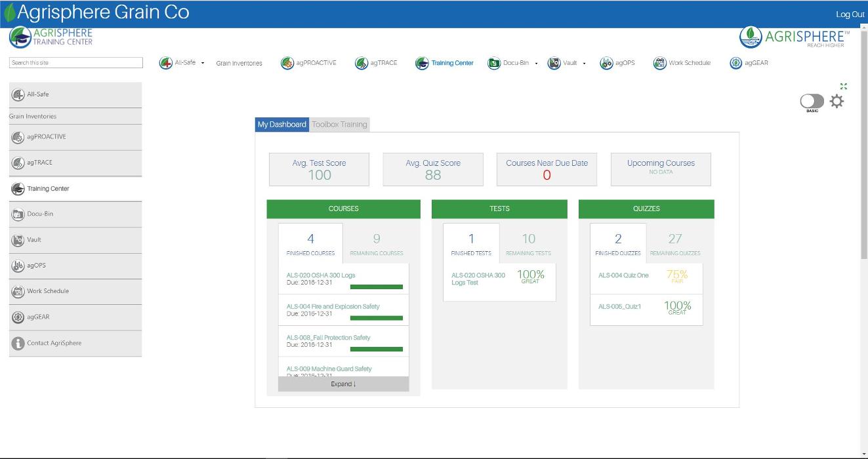The image size is (868, 459).
Task: Click the green TESTS header
Action: [x=499, y=209]
